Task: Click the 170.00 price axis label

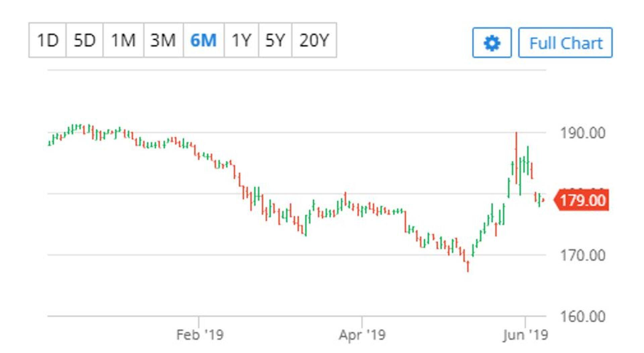Action: click(x=583, y=255)
